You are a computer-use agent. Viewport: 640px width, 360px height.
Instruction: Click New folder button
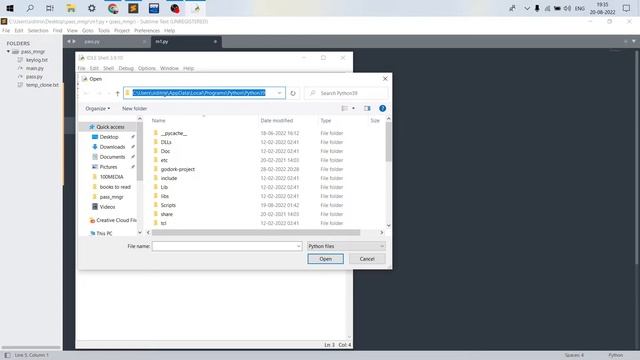pyautogui.click(x=134, y=109)
